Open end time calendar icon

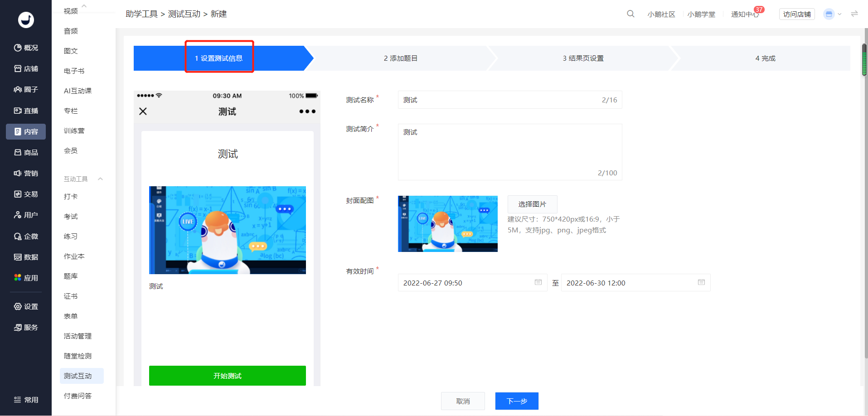[701, 282]
